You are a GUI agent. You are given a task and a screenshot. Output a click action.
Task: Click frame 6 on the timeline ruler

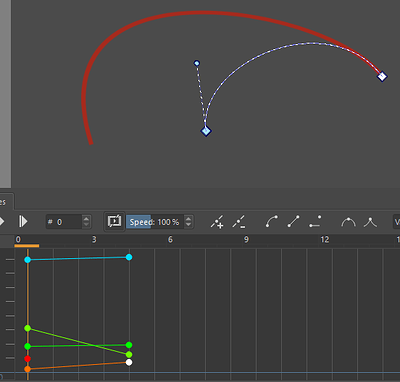click(170, 239)
